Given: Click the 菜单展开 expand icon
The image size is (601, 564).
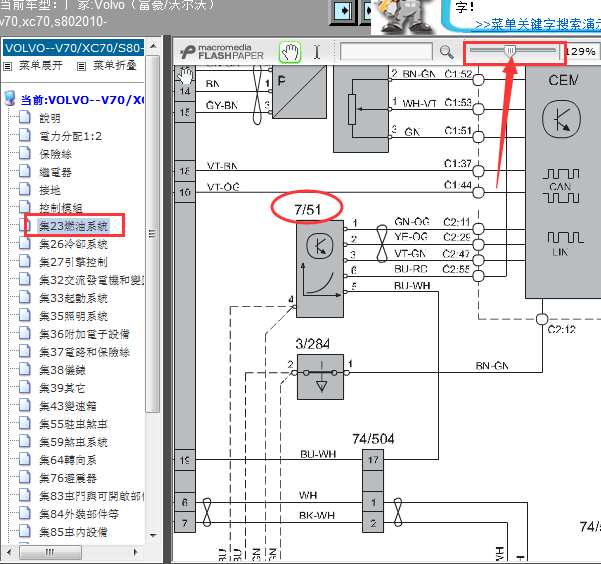Looking at the screenshot, I should [8, 66].
